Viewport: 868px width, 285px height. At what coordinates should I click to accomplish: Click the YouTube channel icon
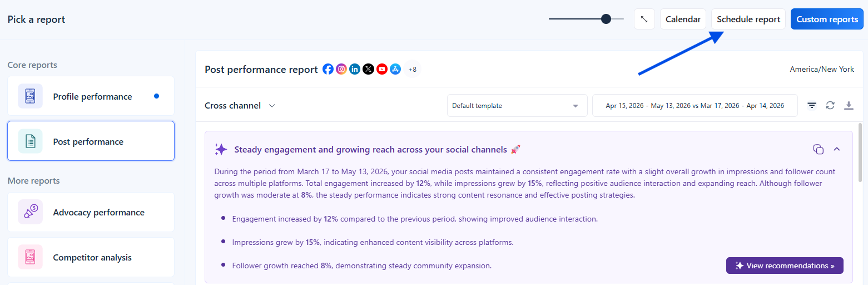(x=382, y=70)
